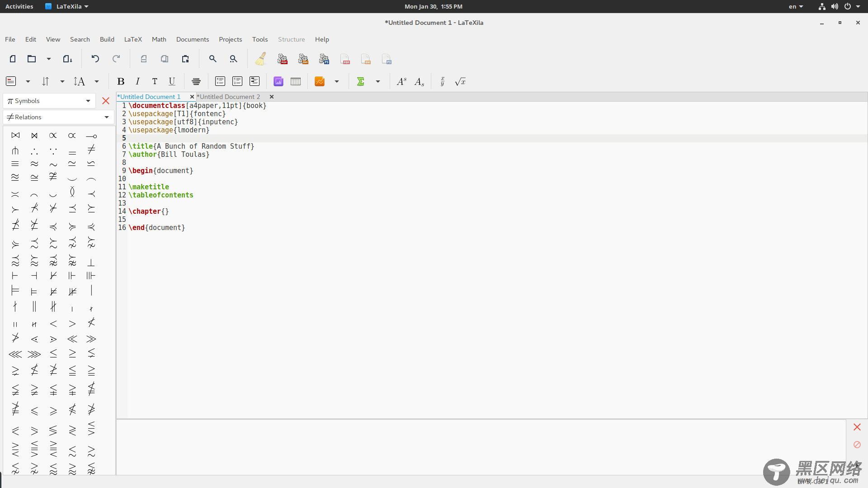Apply italic formatting
The image size is (868, 488).
pos(137,81)
